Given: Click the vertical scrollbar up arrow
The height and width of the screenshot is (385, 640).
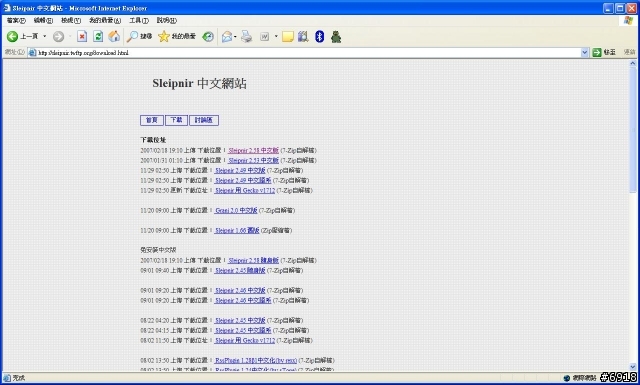Looking at the screenshot, I should [633, 63].
